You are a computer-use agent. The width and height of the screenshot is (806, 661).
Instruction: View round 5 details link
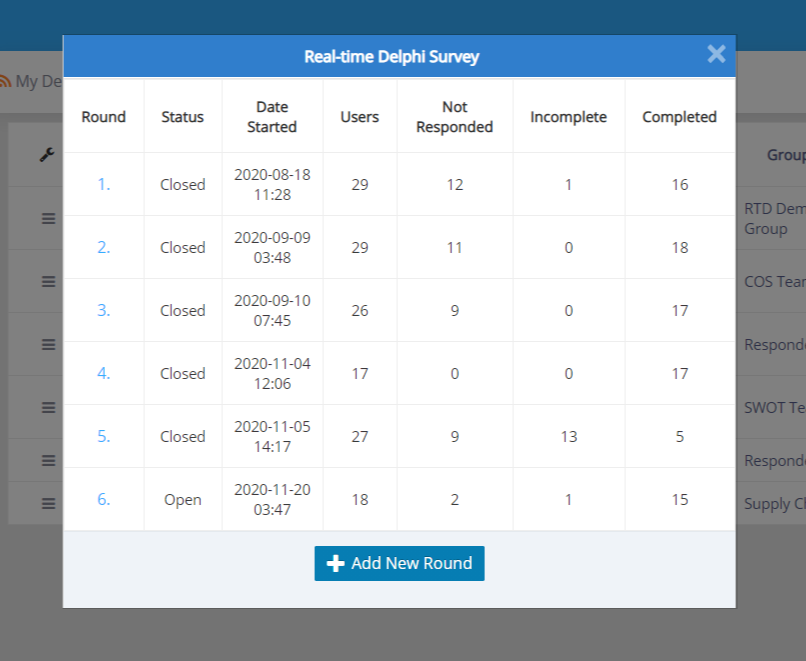(x=104, y=436)
